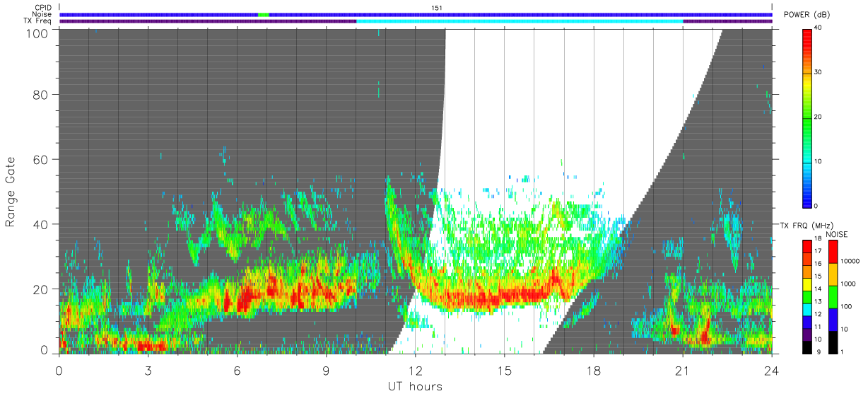Pick the black swatch at bottom of TX FRQ legend
This screenshot has width=868, height=401.
(807, 347)
